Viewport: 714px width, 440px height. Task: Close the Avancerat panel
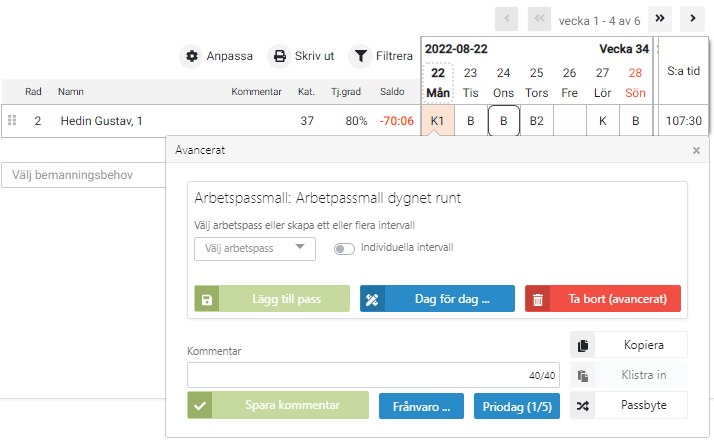pyautogui.click(x=696, y=150)
